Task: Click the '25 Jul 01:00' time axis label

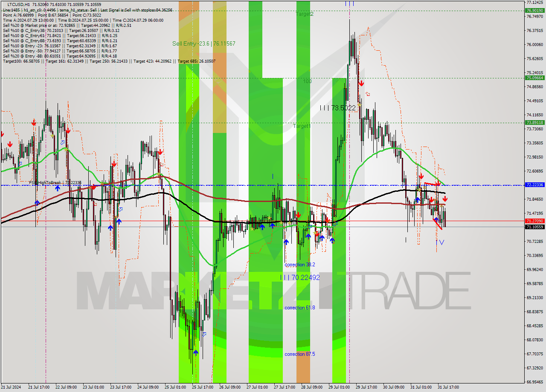Action: point(175,387)
